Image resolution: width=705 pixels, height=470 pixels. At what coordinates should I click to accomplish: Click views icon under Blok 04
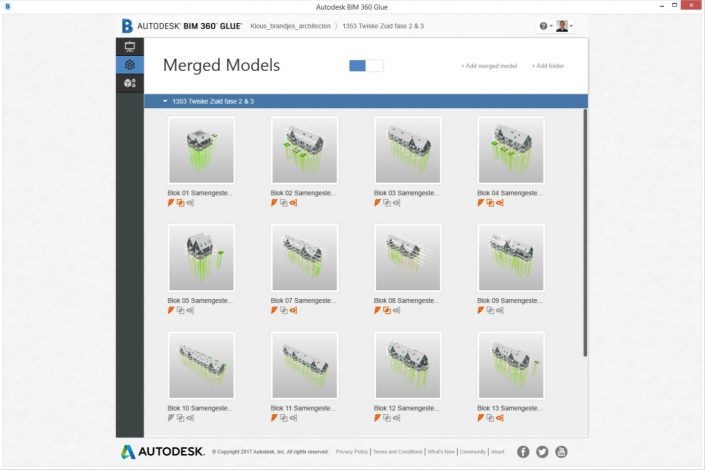[x=500, y=203]
